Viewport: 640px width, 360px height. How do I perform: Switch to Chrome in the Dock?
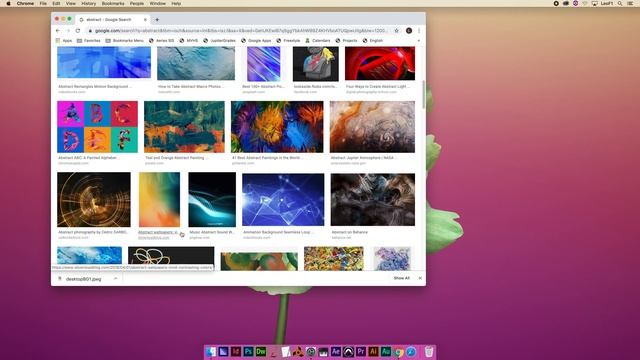[x=398, y=351]
